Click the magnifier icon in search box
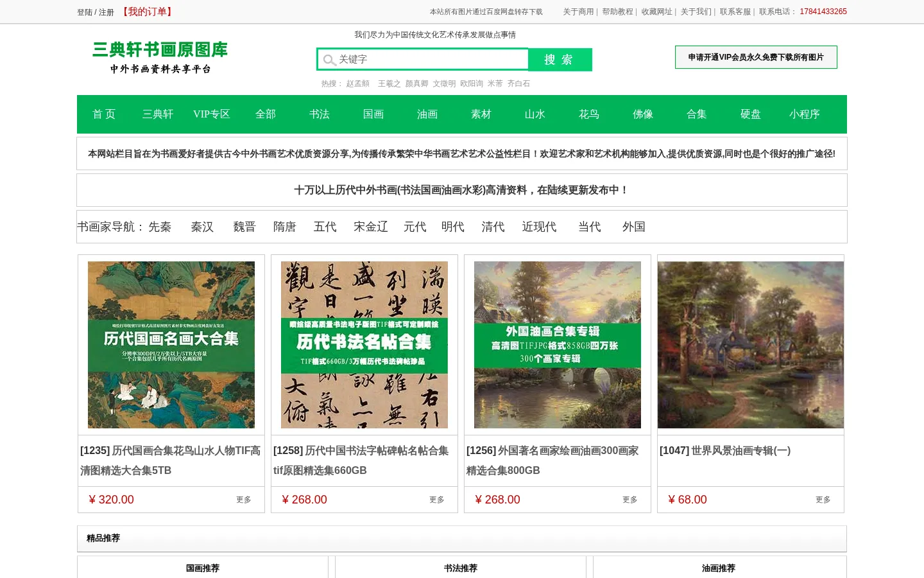This screenshot has width=924, height=578. tap(329, 60)
